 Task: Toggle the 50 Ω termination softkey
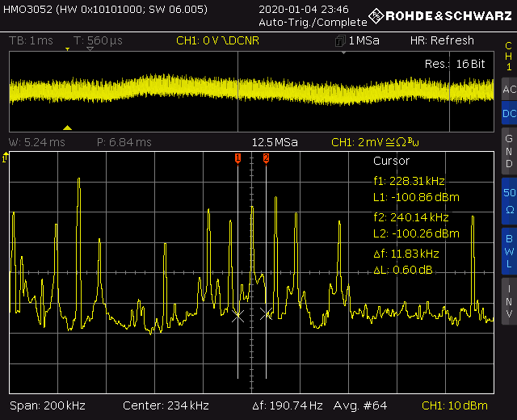tap(509, 201)
